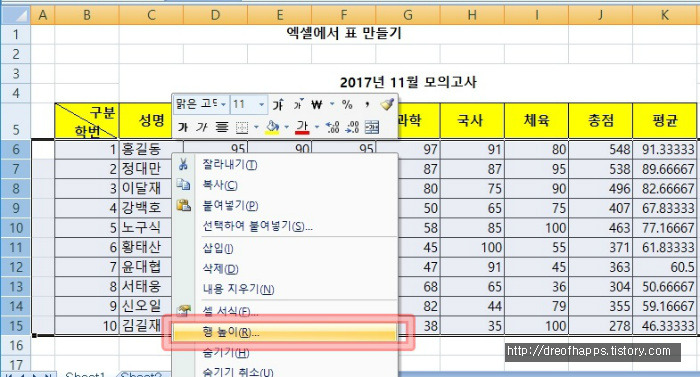
Task: Select the average cell 91.33333
Action: (x=664, y=149)
